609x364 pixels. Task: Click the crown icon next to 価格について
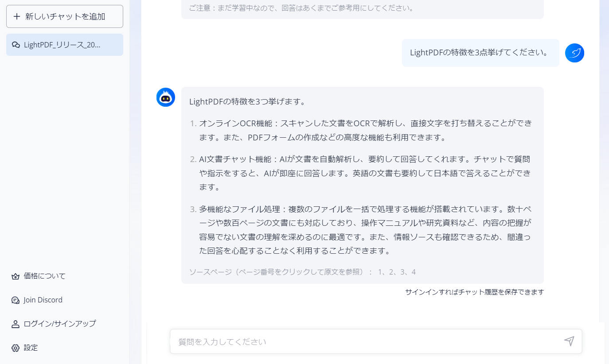coord(15,276)
